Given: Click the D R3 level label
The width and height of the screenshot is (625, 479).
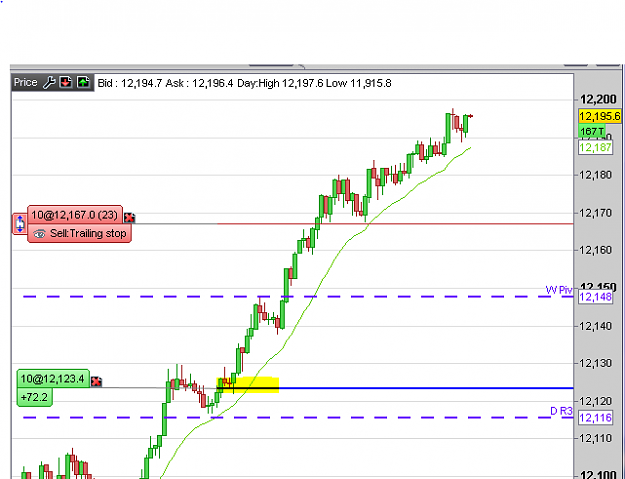Looking at the screenshot, I should click(x=561, y=411).
